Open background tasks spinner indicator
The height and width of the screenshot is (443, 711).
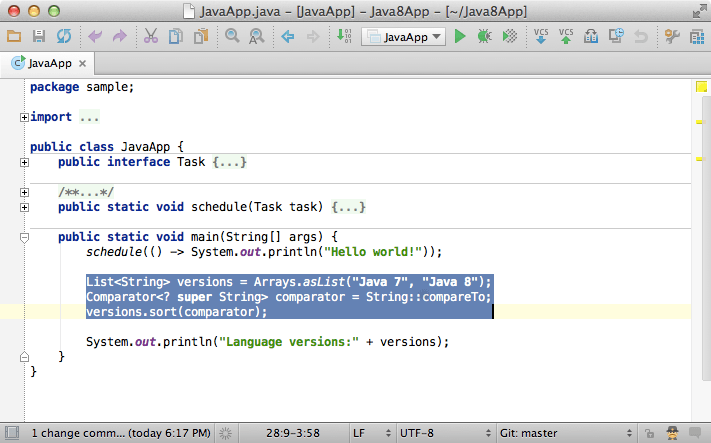click(x=225, y=433)
